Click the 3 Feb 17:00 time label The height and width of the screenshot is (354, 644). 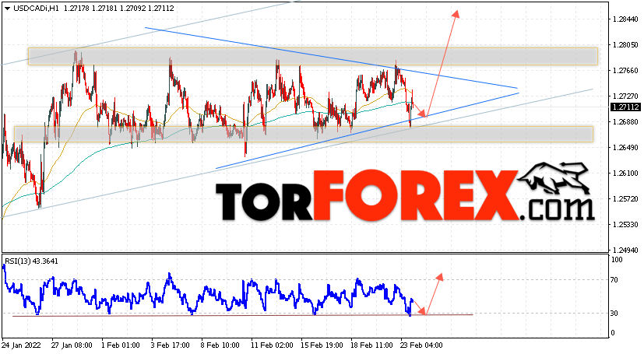pyautogui.click(x=171, y=345)
